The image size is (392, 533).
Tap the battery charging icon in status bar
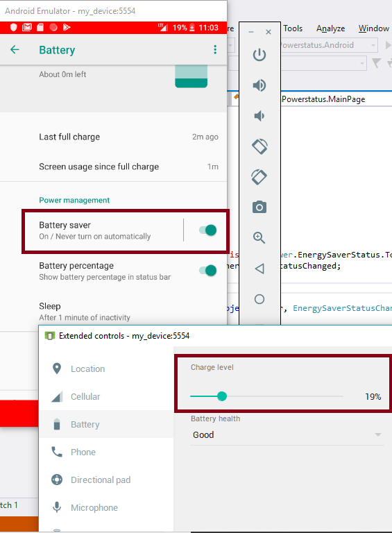point(192,28)
